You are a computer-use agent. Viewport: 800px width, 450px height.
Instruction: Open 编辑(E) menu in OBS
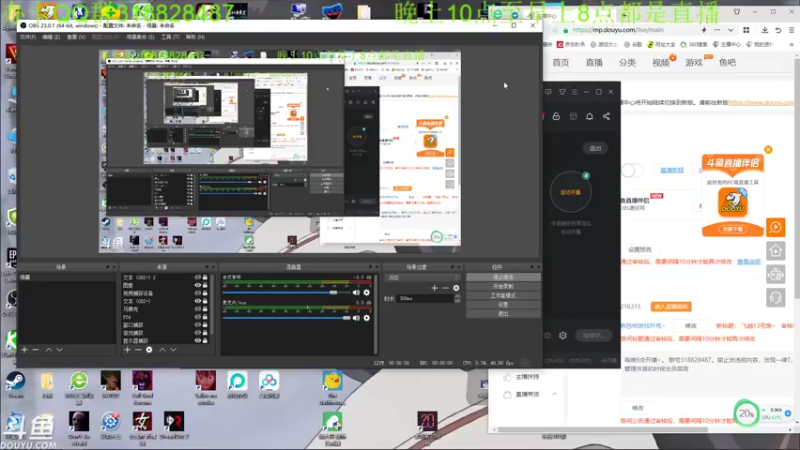51,37
